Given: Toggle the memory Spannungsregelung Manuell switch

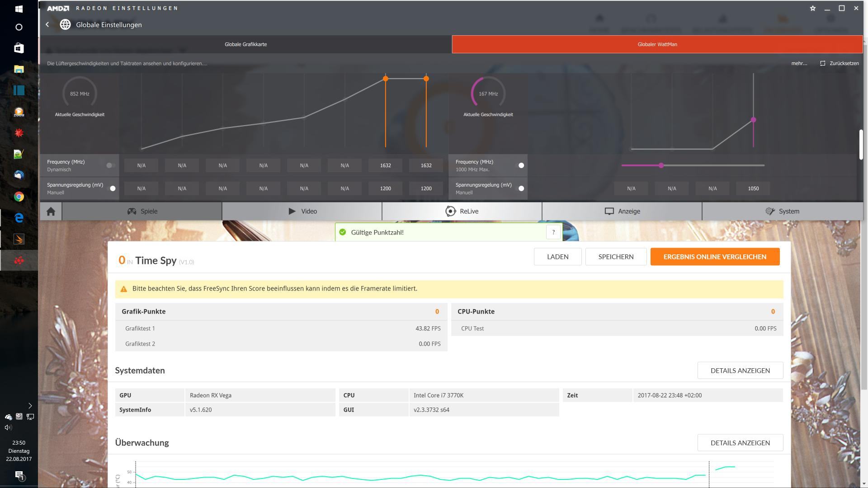Looking at the screenshot, I should pyautogui.click(x=519, y=188).
